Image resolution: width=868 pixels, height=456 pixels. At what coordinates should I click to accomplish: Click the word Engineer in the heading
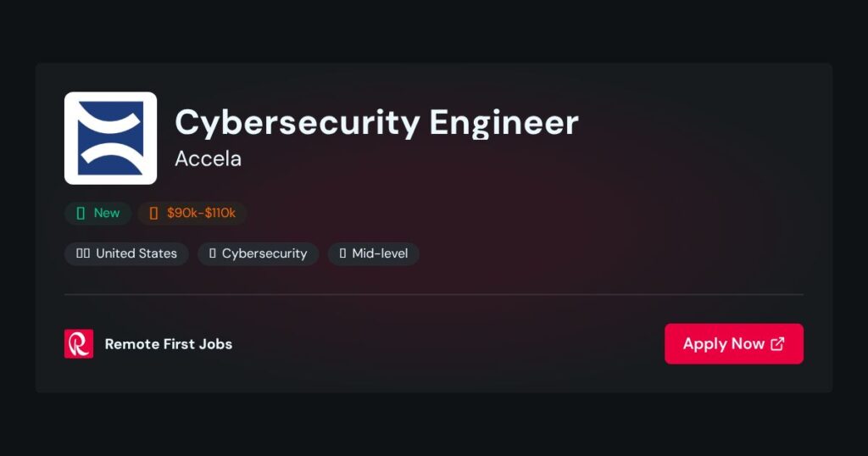point(504,123)
